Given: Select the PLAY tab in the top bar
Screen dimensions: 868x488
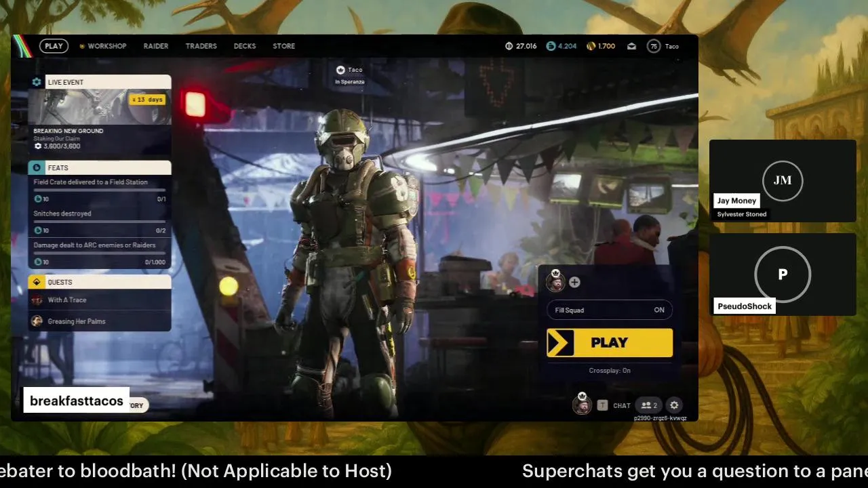Looking at the screenshot, I should (x=54, y=46).
